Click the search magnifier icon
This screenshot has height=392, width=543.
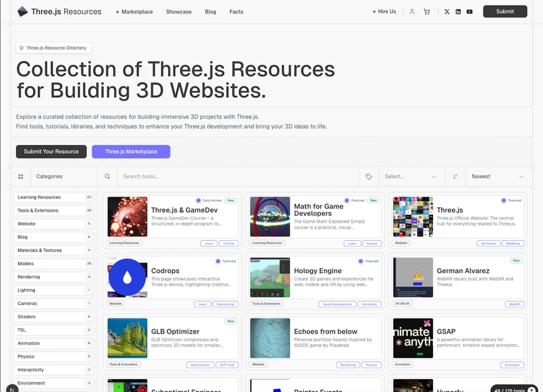tap(108, 177)
